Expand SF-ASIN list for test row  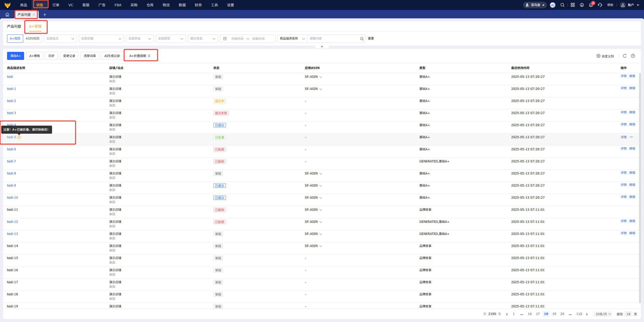click(x=321, y=77)
